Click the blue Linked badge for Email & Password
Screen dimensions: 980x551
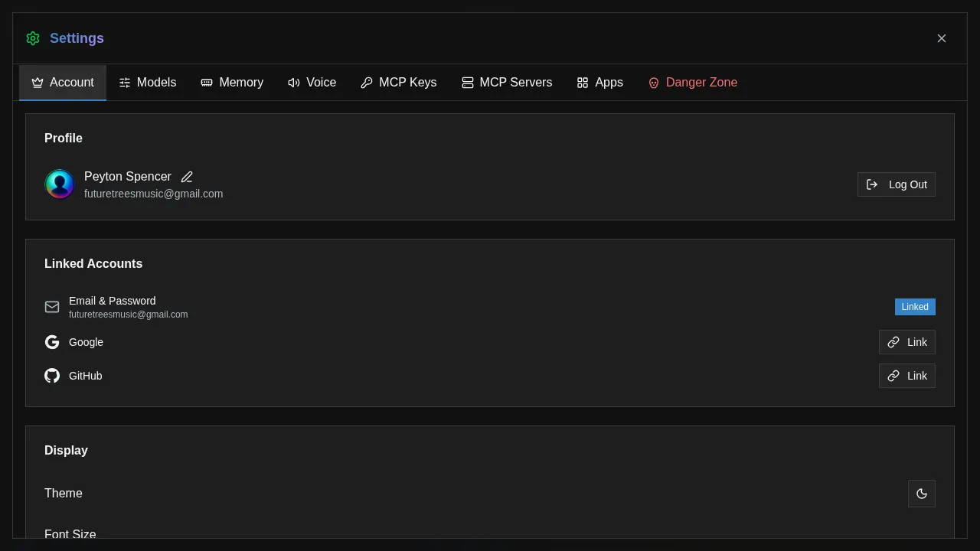[x=915, y=307]
